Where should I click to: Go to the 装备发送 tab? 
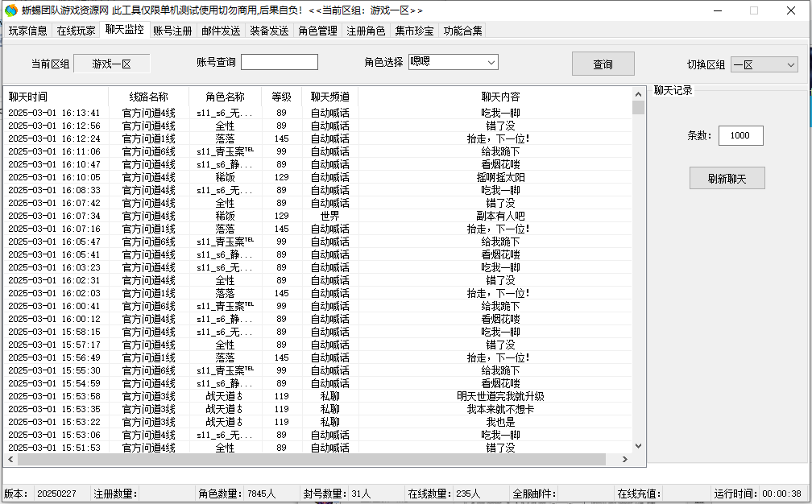[269, 31]
